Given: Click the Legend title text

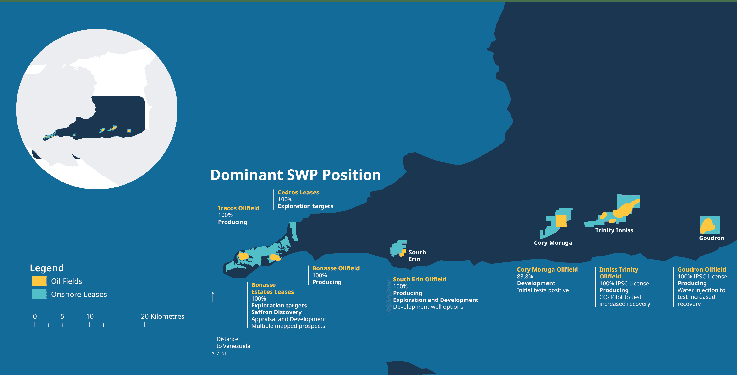Looking at the screenshot, I should tap(47, 268).
